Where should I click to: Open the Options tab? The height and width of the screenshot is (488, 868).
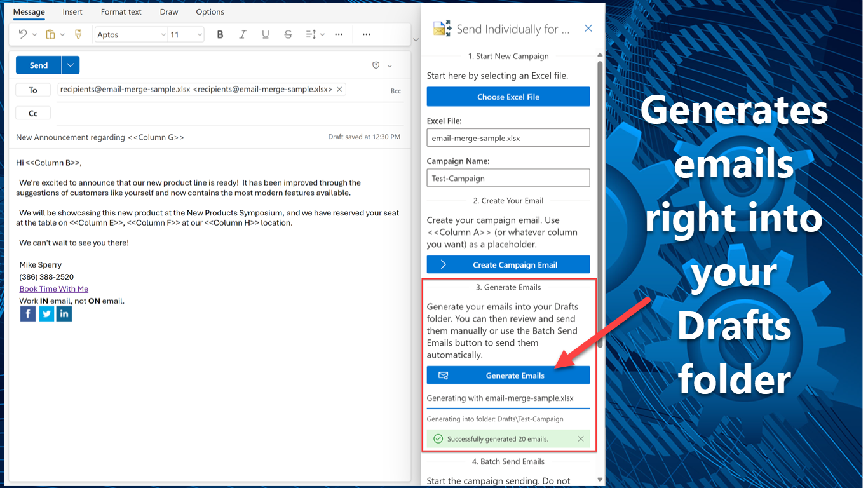point(210,12)
